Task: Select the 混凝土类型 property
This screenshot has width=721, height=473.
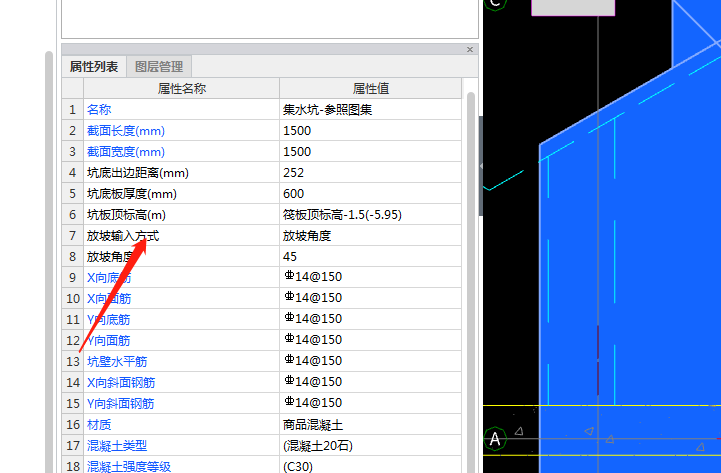Action: pos(117,446)
